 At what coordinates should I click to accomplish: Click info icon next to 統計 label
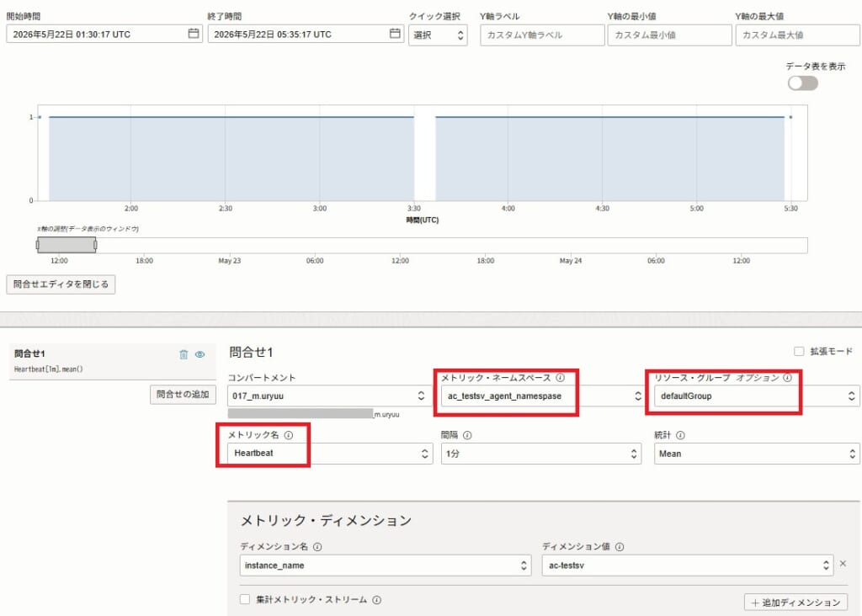pyautogui.click(x=680, y=435)
